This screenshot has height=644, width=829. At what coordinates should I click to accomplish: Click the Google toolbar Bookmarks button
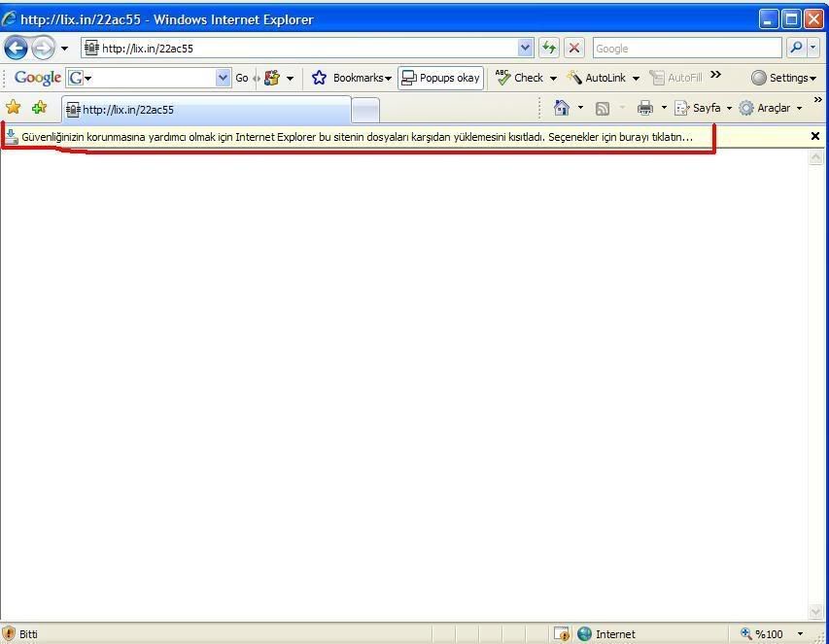351,78
